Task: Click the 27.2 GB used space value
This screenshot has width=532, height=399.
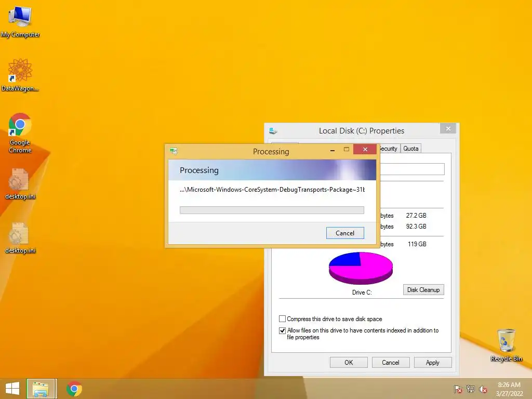Action: tap(416, 216)
